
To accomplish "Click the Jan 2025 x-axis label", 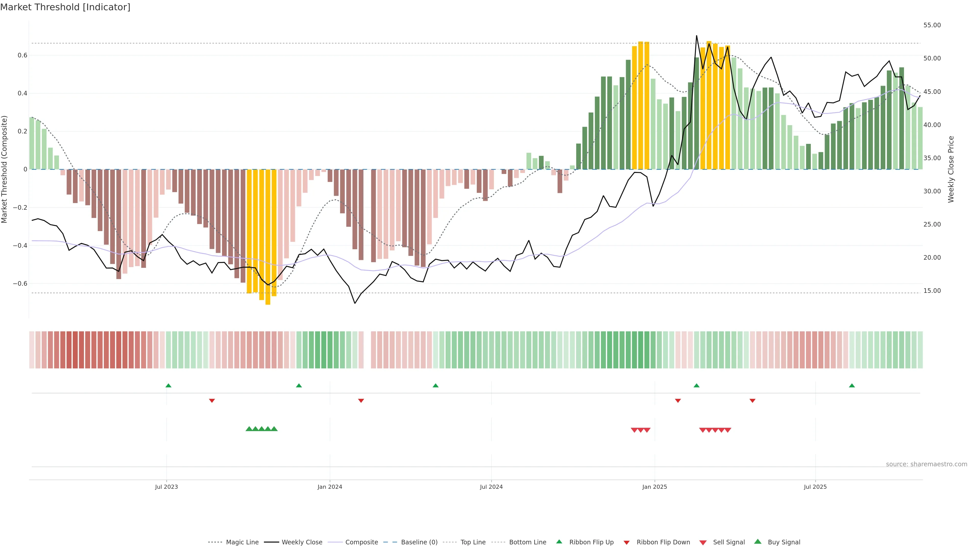I will (x=654, y=487).
